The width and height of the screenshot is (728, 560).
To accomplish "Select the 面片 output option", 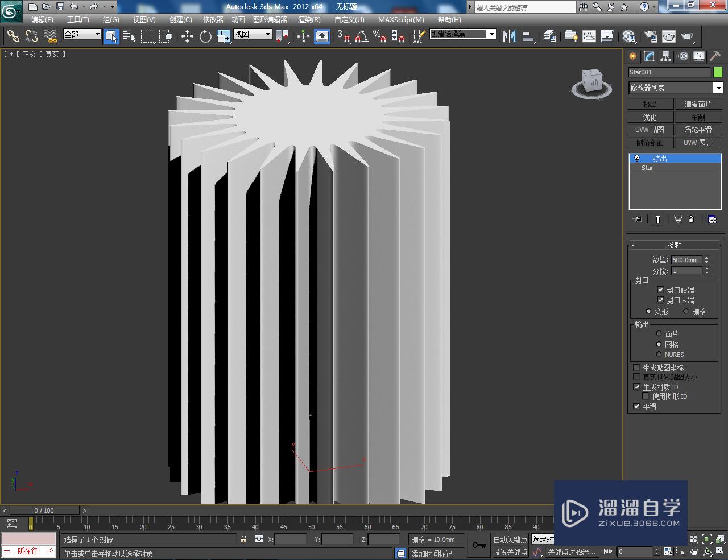I will point(659,333).
